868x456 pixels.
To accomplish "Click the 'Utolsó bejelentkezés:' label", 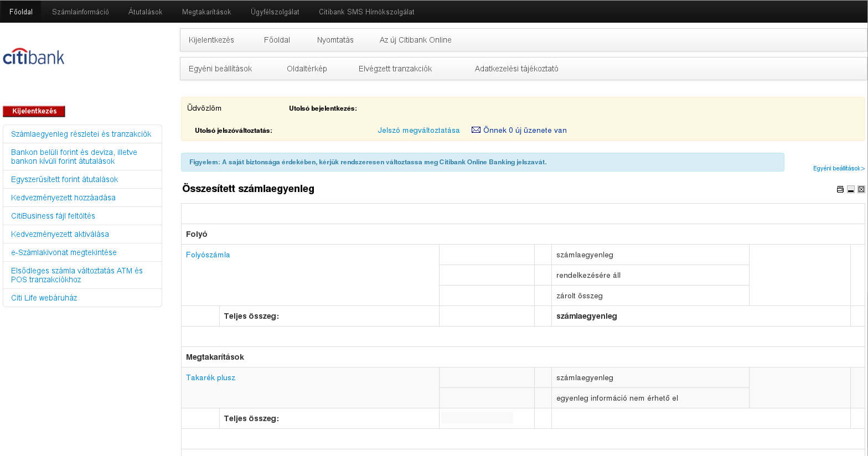I will point(323,108).
